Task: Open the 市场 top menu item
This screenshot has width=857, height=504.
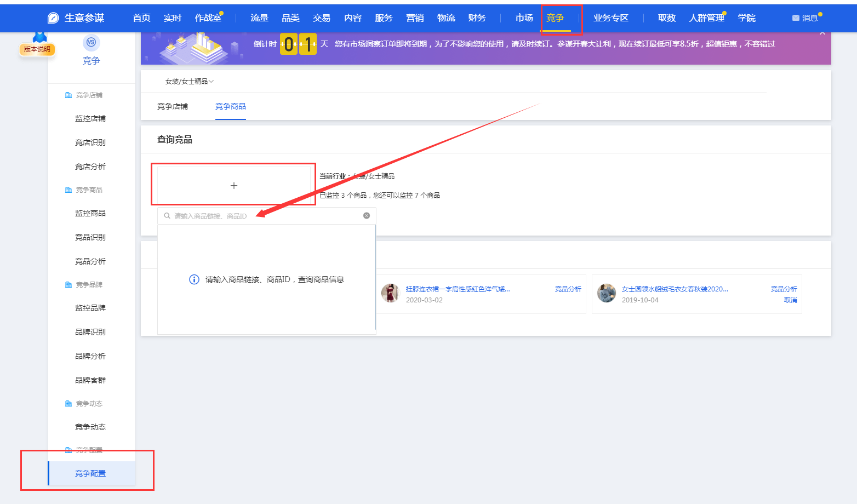Action: coord(524,18)
